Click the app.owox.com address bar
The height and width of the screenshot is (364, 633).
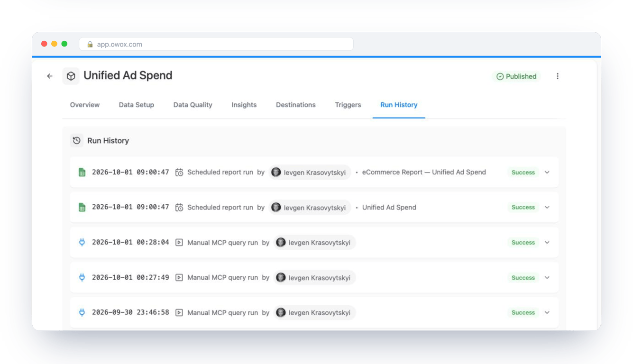[216, 44]
